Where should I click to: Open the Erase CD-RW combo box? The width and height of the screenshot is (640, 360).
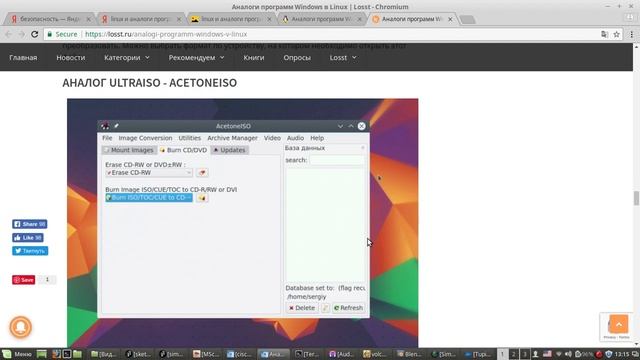click(149, 173)
